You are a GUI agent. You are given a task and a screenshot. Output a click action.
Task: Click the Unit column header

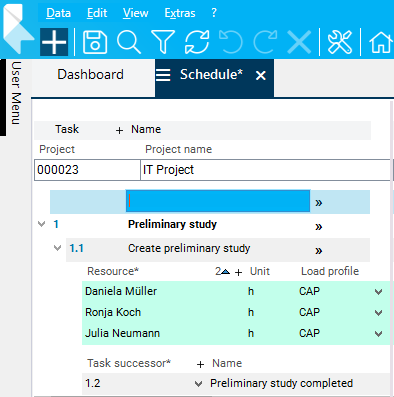tap(260, 271)
